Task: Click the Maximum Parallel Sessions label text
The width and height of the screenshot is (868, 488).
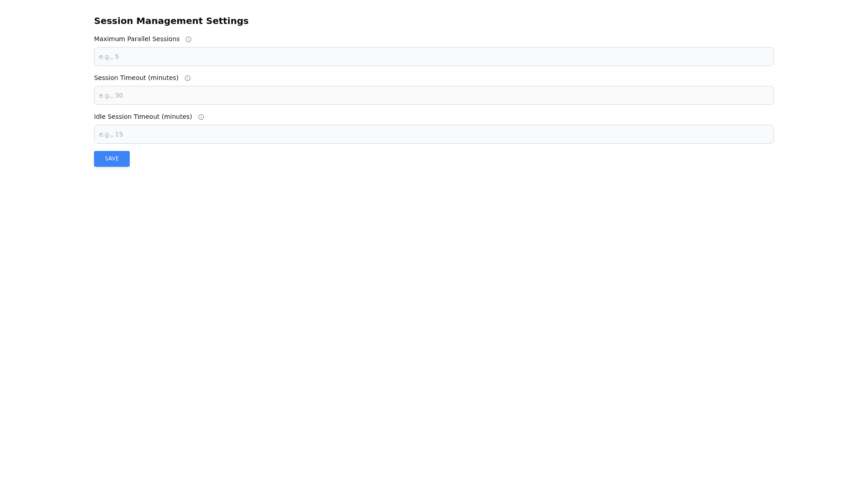Action: [x=137, y=39]
